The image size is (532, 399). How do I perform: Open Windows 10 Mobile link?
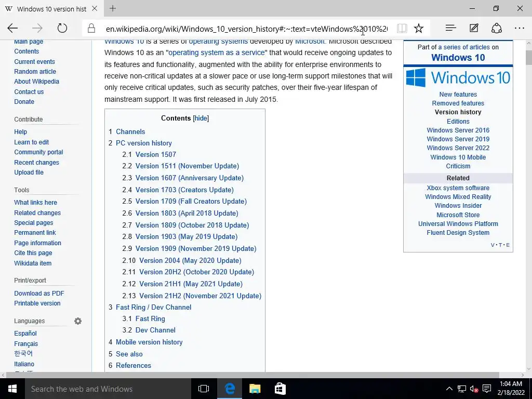458,157
